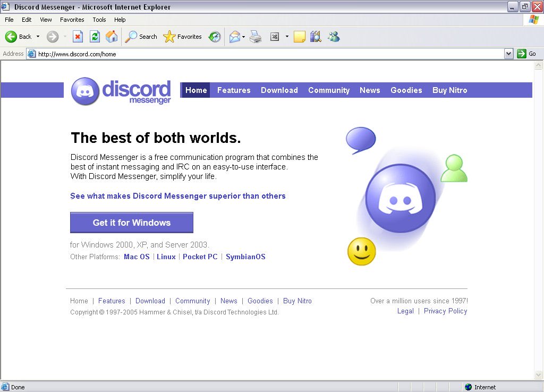Click the Discord Messenger logo
The height and width of the screenshot is (392, 544).
pyautogui.click(x=121, y=91)
